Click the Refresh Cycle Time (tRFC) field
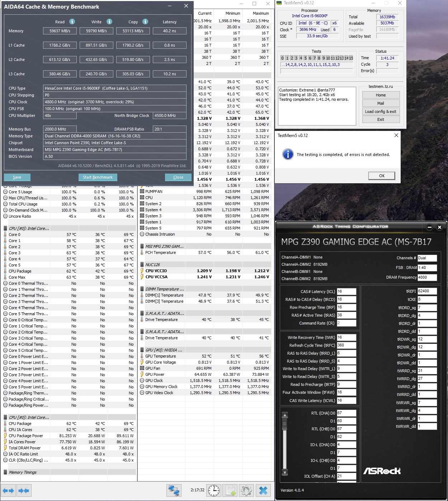This screenshot has width=448, height=501. (x=346, y=345)
